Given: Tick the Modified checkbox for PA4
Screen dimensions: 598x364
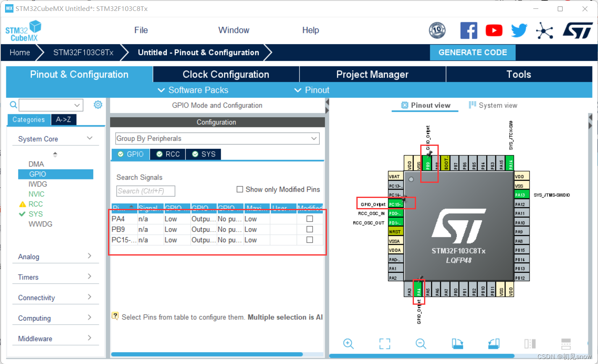Looking at the screenshot, I should (x=310, y=219).
